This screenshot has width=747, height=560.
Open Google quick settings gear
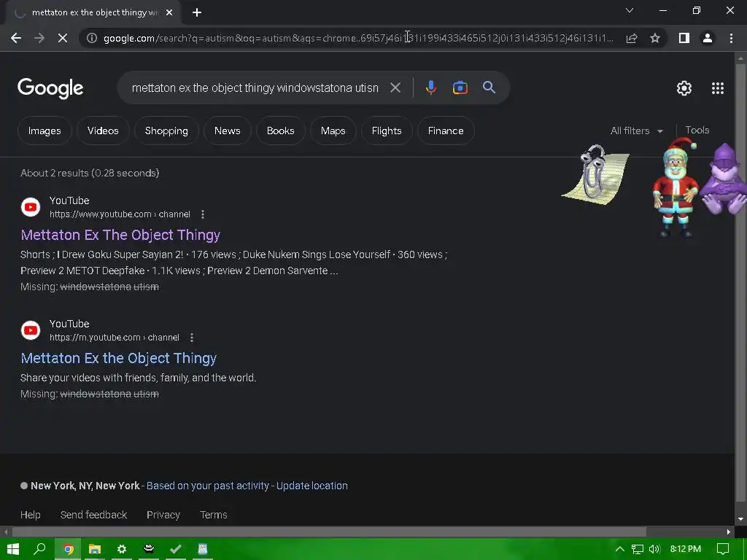pos(684,88)
